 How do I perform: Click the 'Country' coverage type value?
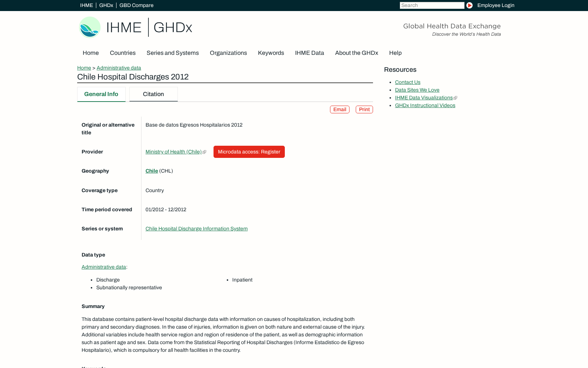[x=155, y=191]
